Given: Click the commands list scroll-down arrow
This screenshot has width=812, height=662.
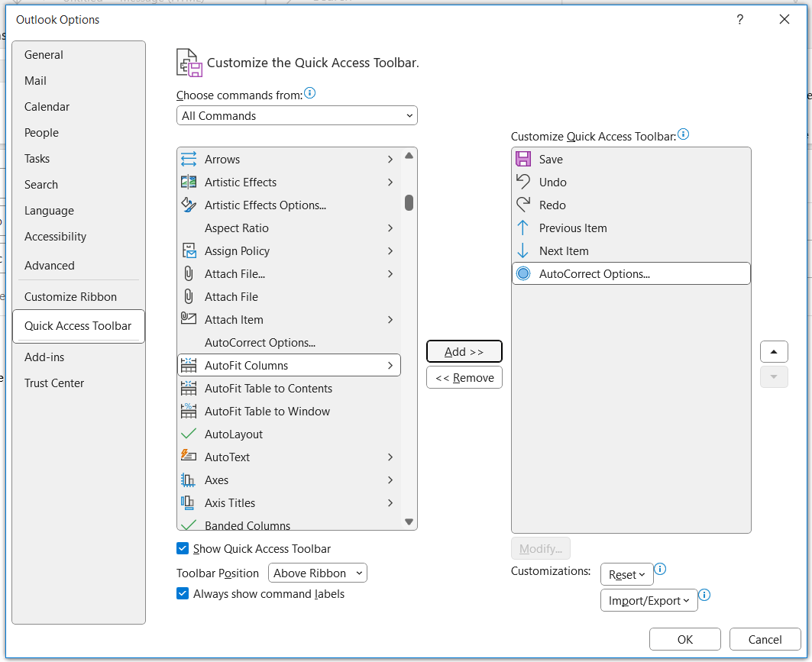Looking at the screenshot, I should (x=409, y=522).
